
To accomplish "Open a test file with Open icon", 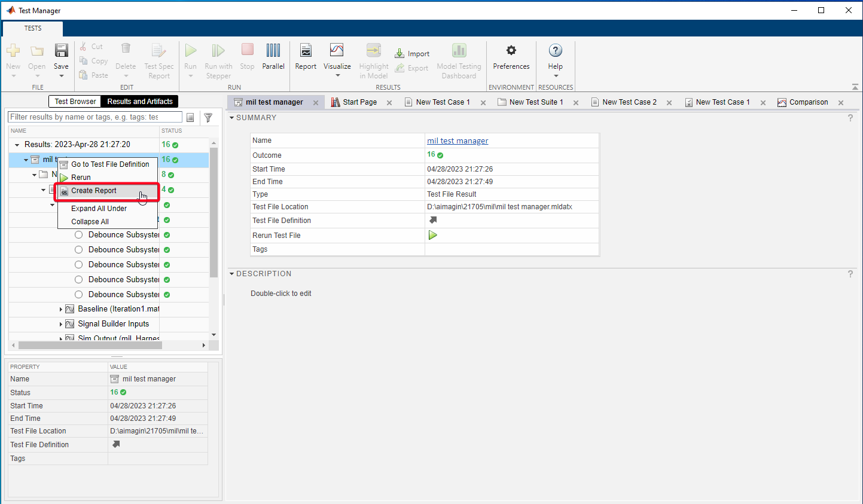I will click(x=37, y=51).
